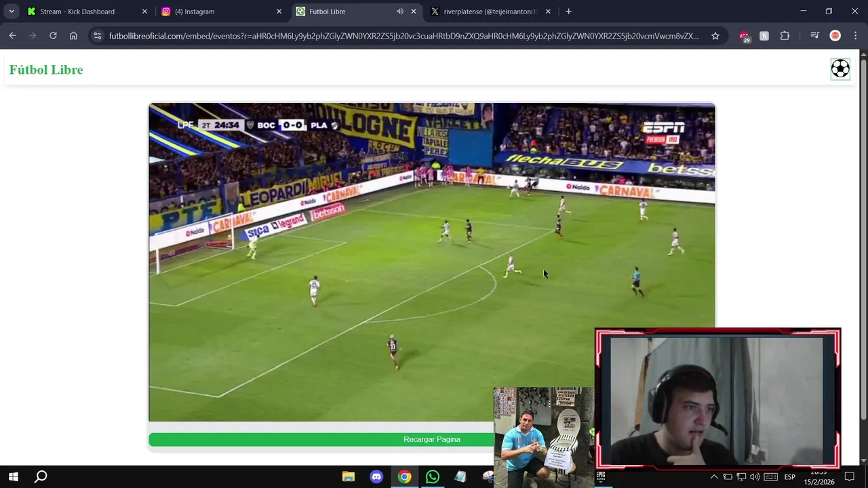The height and width of the screenshot is (488, 868).
Task: Open the Windows Start menu
Action: coord(14,476)
